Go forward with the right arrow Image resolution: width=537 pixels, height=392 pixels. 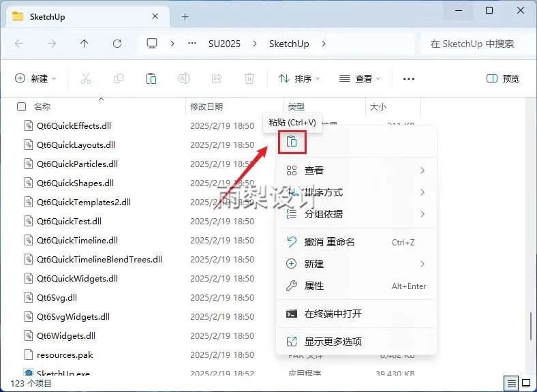pos(52,44)
